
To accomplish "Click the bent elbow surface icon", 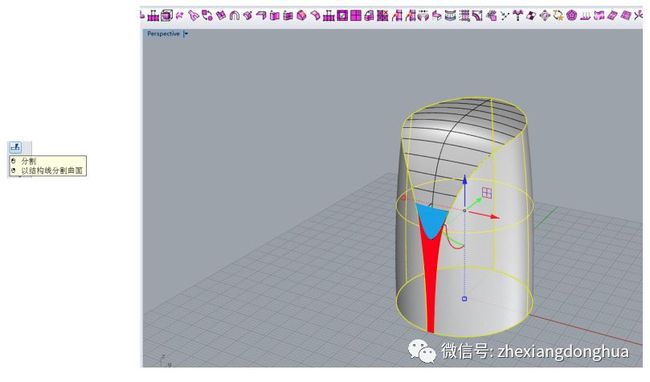I will coord(261,16).
